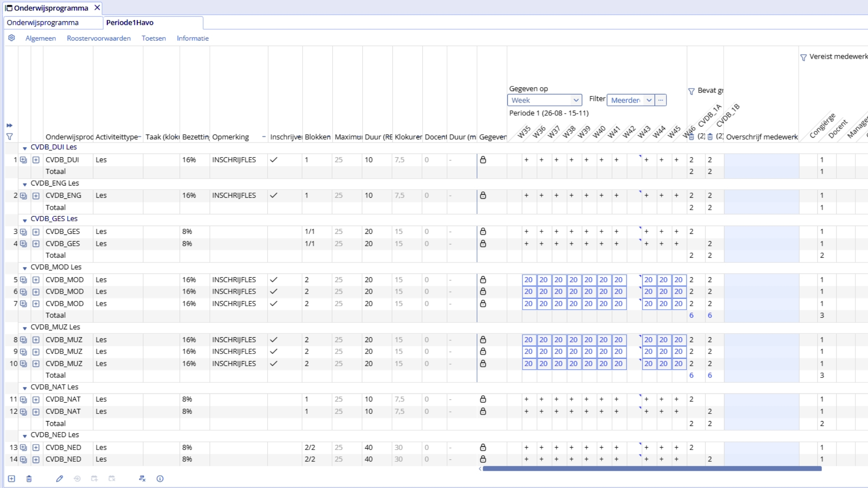The height and width of the screenshot is (488, 868).
Task: Toggle Inschrijven checkmark for CVDB_MOD row 5
Action: click(x=274, y=279)
